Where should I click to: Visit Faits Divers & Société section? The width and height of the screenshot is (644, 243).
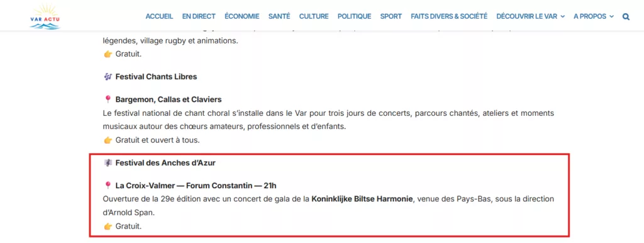point(449,16)
